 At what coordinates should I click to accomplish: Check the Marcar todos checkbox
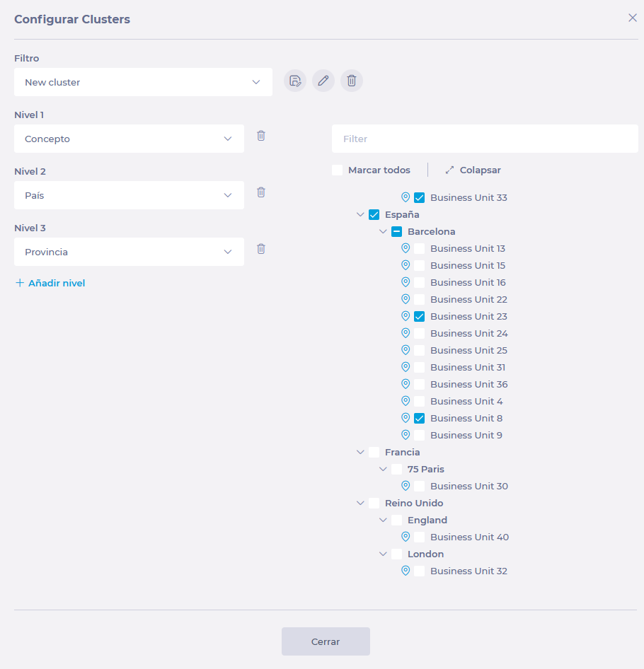click(338, 170)
